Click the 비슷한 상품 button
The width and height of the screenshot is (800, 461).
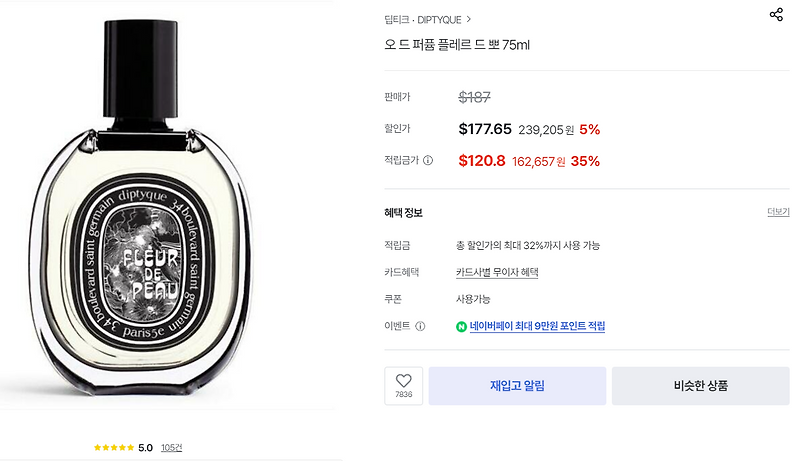(x=701, y=386)
